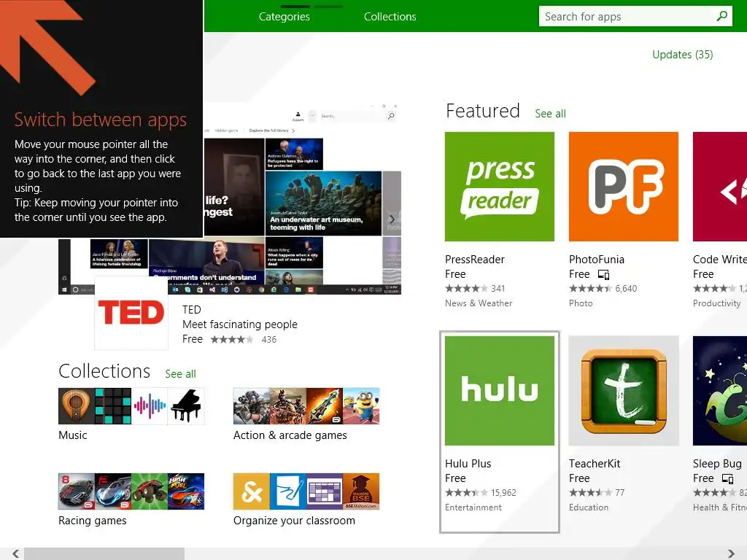Screen dimensions: 747x560
Task: Open the PhotoFunia app tile
Action: [623, 187]
